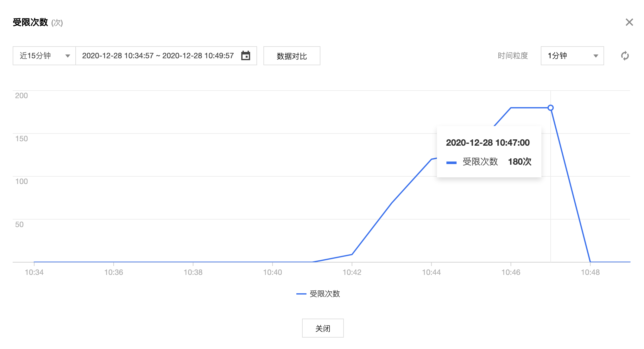The image size is (644, 349).
Task: Click the tooltip timestamp 2020-12-28 10:47:00
Action: coord(488,143)
